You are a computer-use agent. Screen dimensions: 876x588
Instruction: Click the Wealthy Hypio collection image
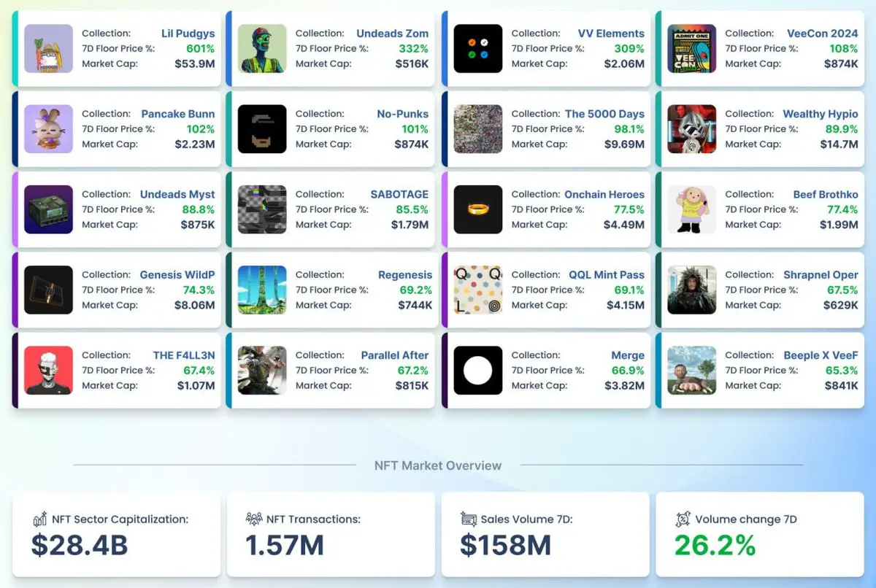692,129
